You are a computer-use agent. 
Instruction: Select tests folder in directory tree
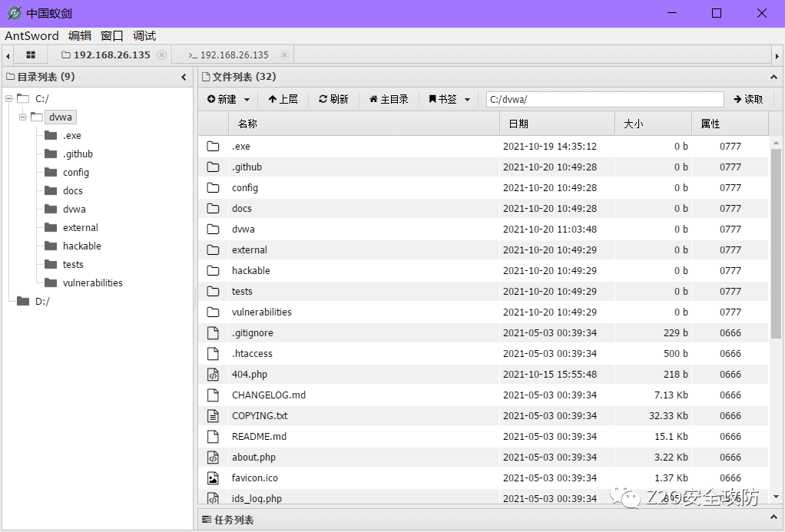tap(73, 264)
